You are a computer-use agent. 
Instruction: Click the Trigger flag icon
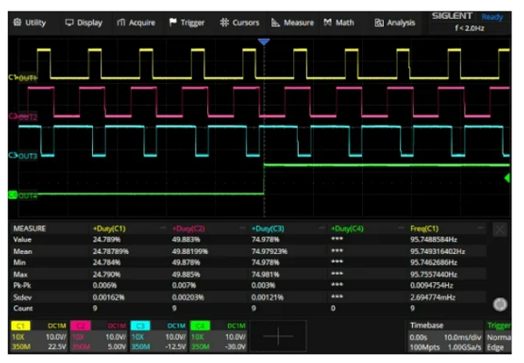point(173,22)
